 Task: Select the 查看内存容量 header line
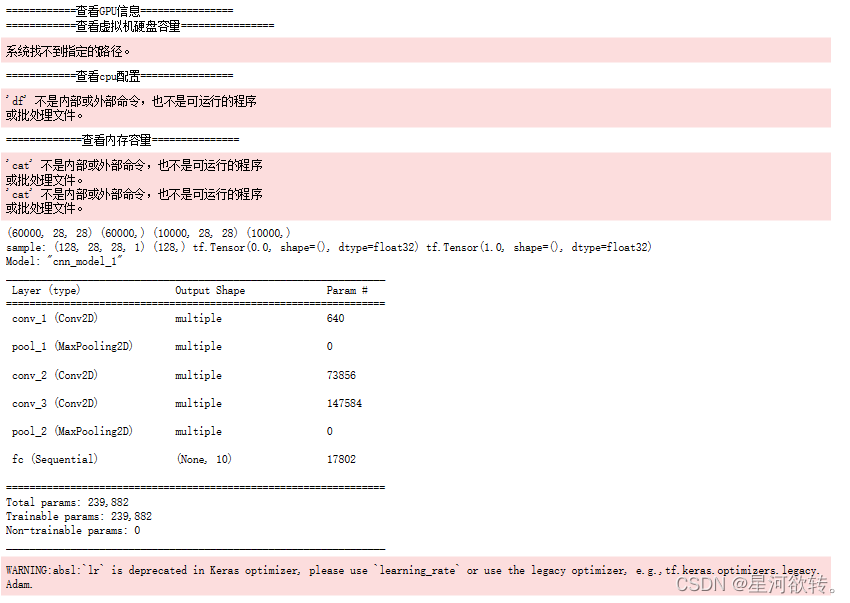(x=118, y=140)
